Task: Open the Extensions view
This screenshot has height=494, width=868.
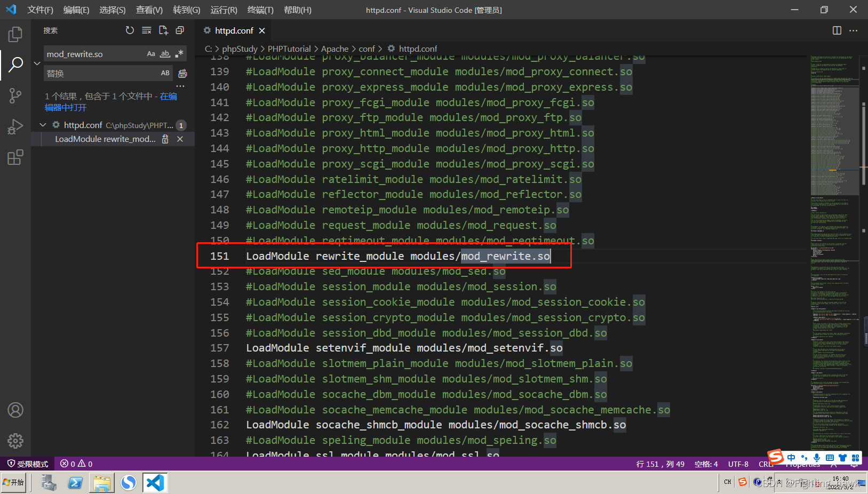Action: click(15, 157)
